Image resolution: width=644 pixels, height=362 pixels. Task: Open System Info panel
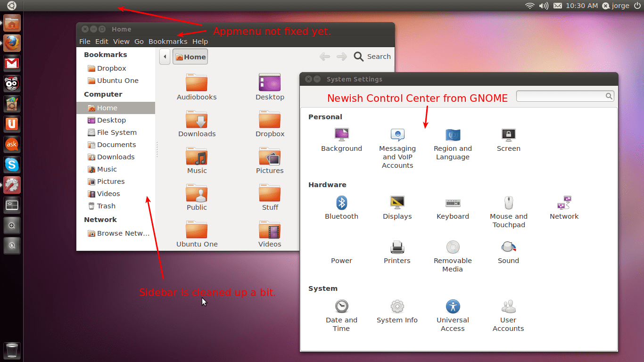click(397, 312)
